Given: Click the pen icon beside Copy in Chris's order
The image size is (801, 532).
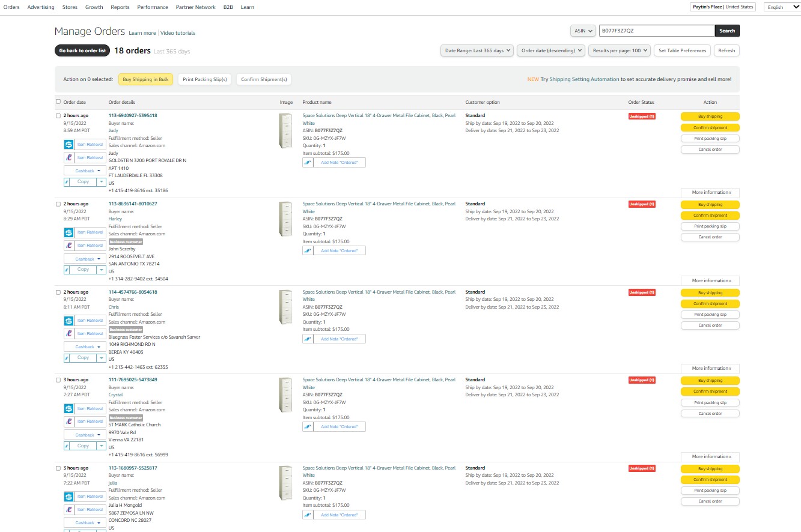Looking at the screenshot, I should [67, 358].
